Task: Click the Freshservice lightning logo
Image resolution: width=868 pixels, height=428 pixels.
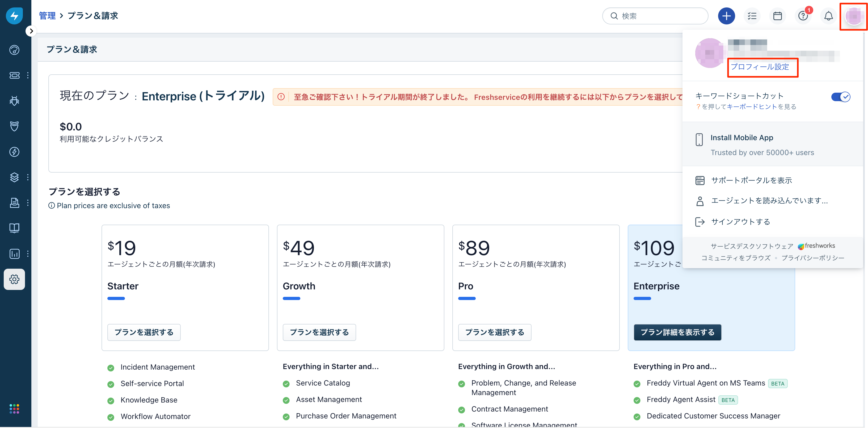Action: 14,15
